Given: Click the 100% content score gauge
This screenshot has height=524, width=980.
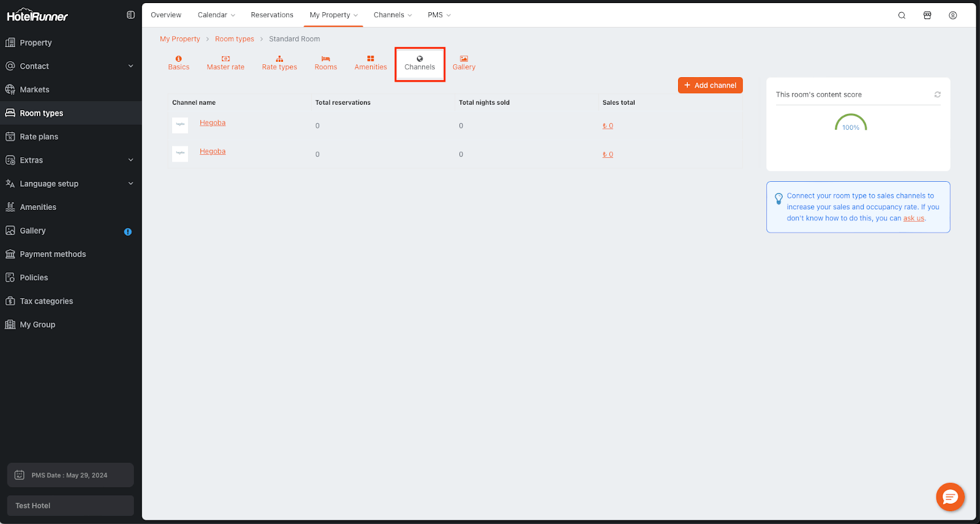Looking at the screenshot, I should [850, 124].
